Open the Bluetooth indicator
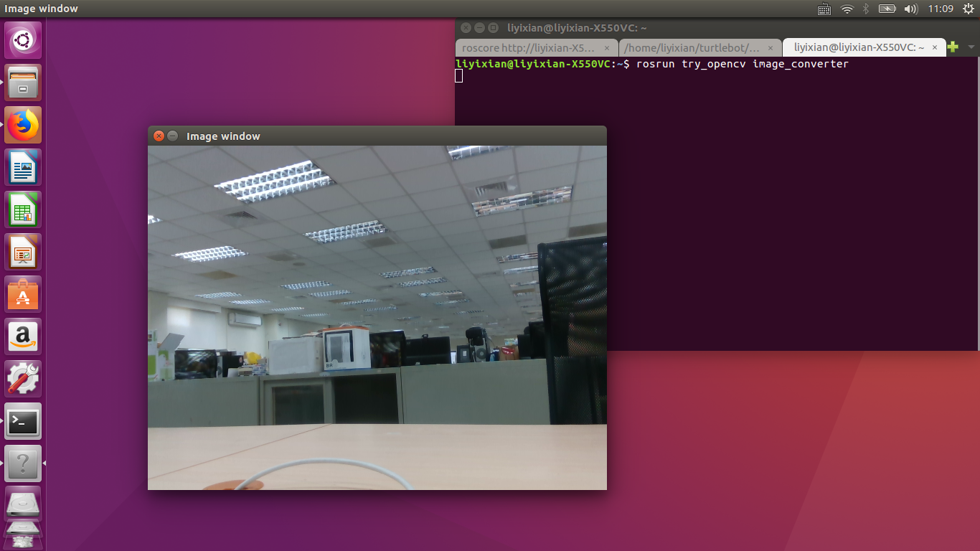Viewport: 980px width, 551px height. click(866, 9)
